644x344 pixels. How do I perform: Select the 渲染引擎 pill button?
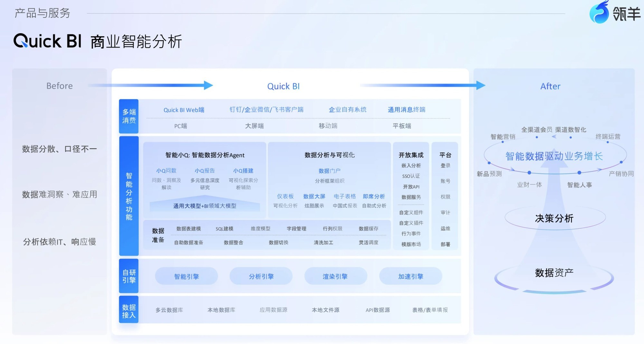point(335,276)
